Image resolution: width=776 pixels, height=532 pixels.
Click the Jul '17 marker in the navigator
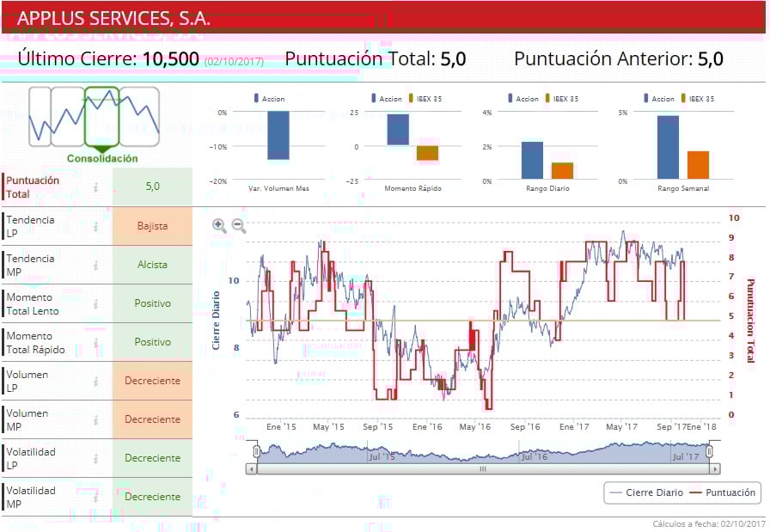tap(686, 456)
